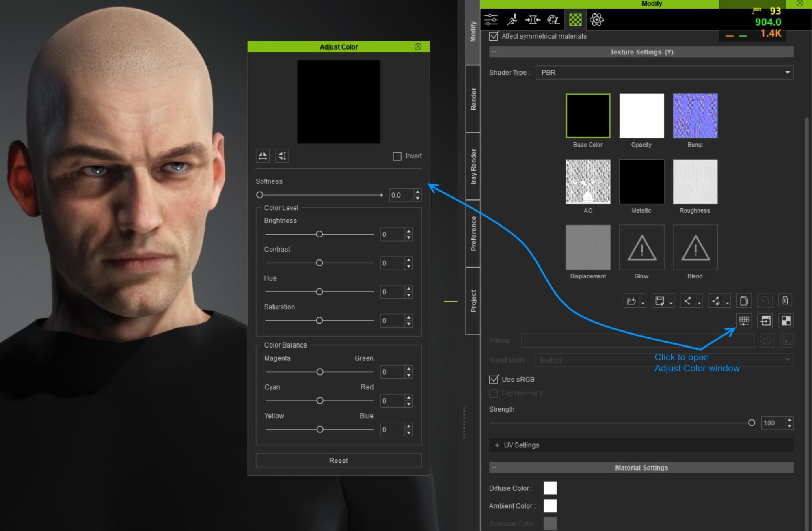
Task: Open the Ambient Color swatch
Action: pyautogui.click(x=550, y=506)
